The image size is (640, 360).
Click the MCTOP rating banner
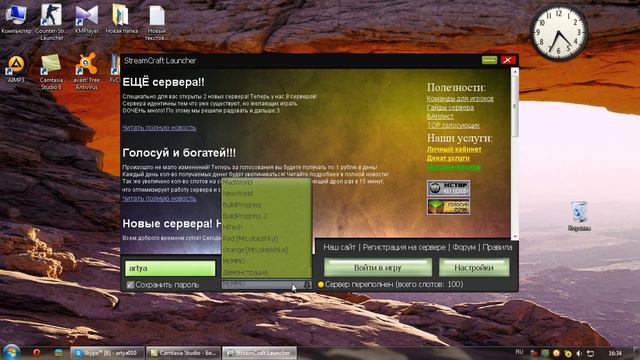(448, 188)
